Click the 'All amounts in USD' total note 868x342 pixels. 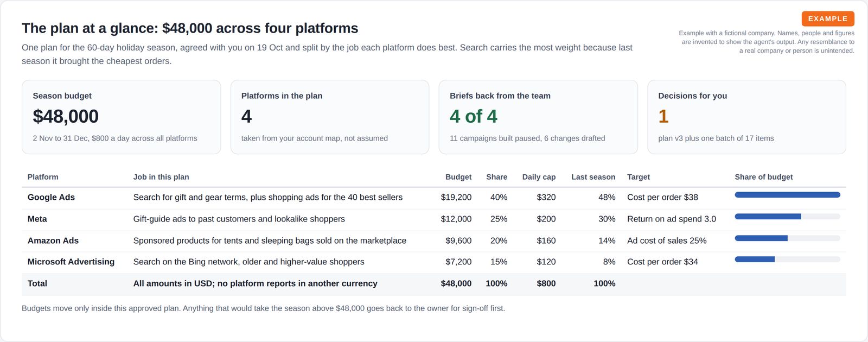pyautogui.click(x=256, y=283)
